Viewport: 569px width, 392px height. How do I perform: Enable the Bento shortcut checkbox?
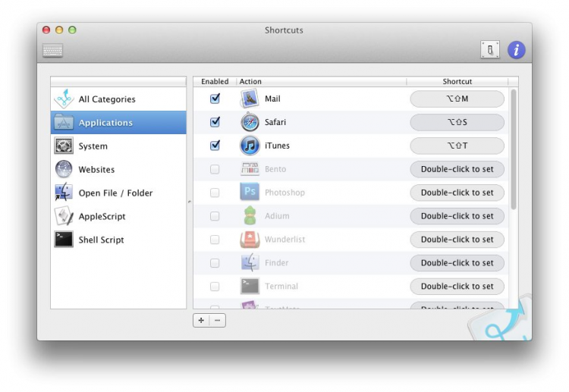coord(215,169)
